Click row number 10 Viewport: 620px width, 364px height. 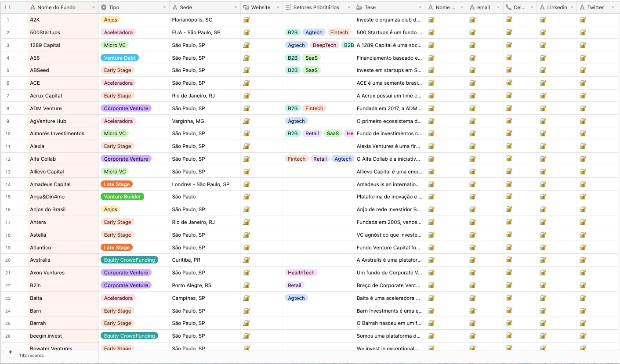tap(8, 133)
